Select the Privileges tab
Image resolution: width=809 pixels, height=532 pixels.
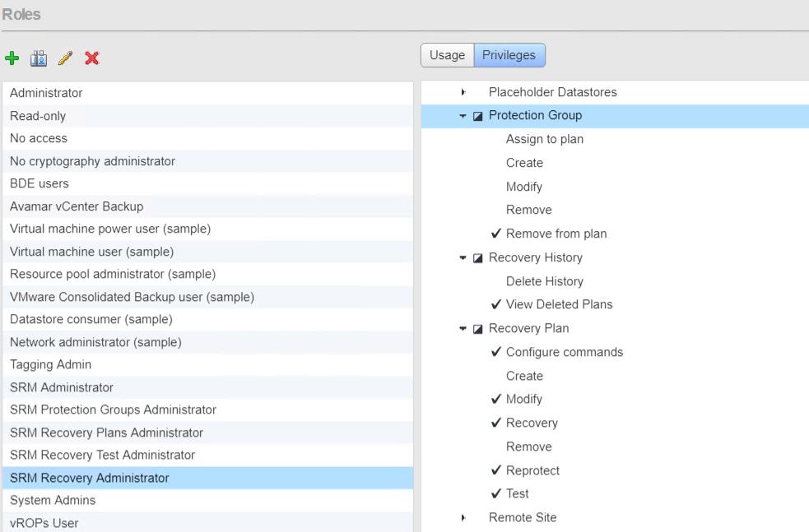tap(509, 55)
